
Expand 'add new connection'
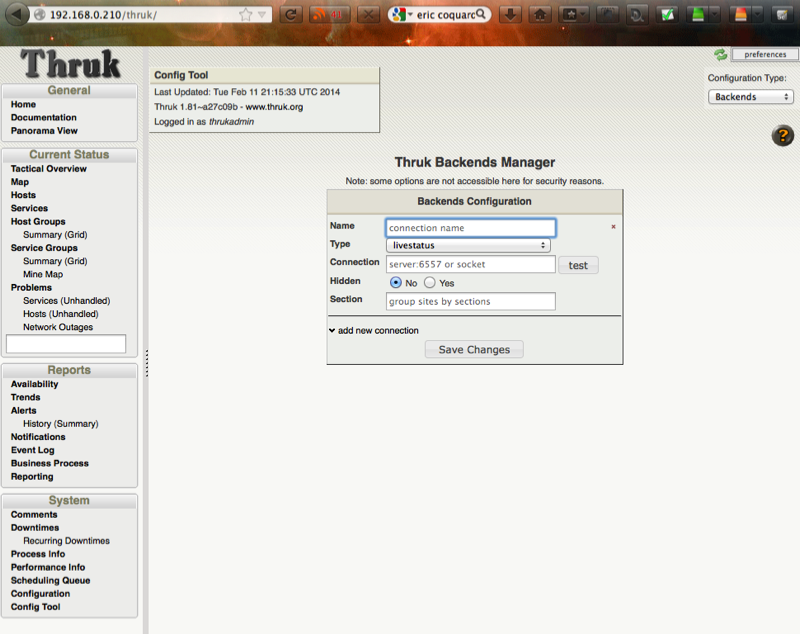[373, 330]
